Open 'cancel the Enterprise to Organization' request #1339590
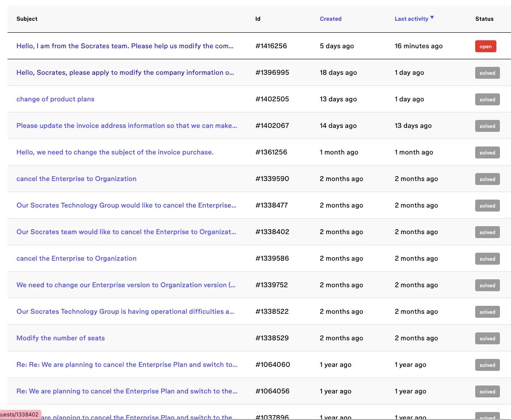511x420 pixels. 76,179
